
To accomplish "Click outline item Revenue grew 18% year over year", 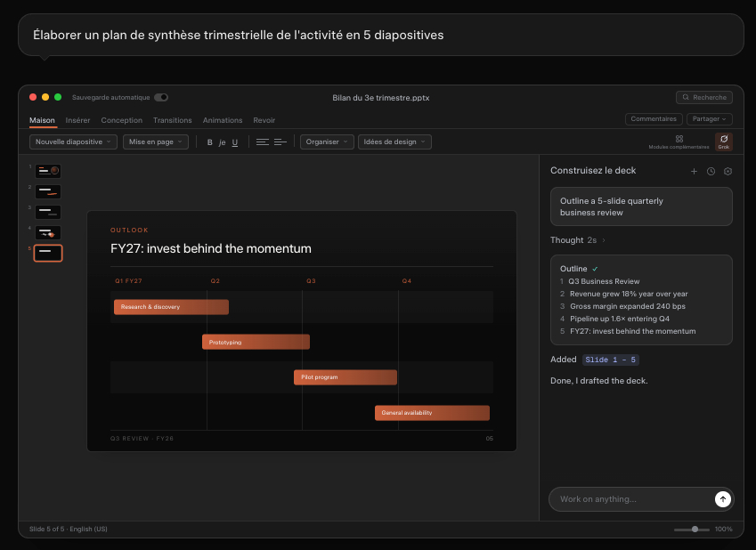I will pyautogui.click(x=629, y=294).
